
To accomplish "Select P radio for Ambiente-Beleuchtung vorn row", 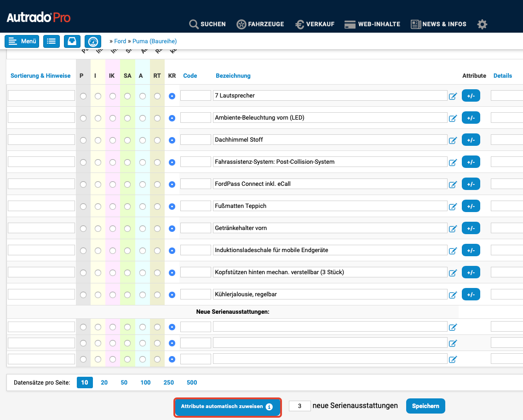I will 83,118.
